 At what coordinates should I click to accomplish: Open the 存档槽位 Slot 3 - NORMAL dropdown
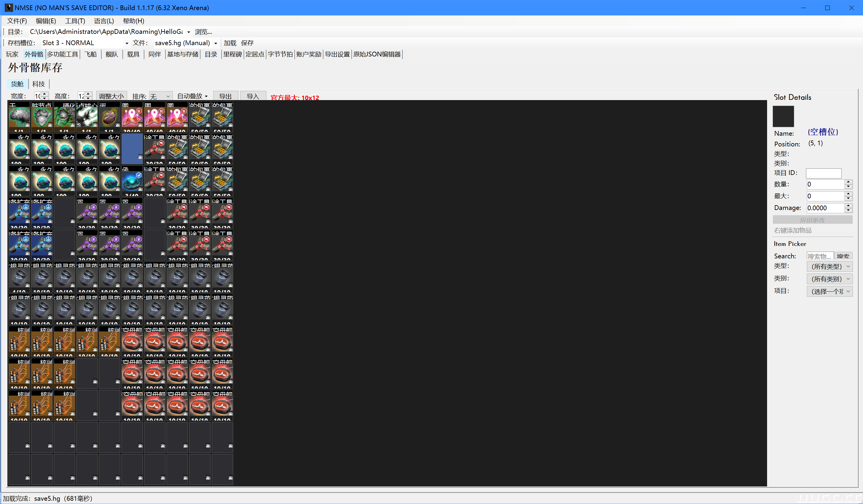127,43
